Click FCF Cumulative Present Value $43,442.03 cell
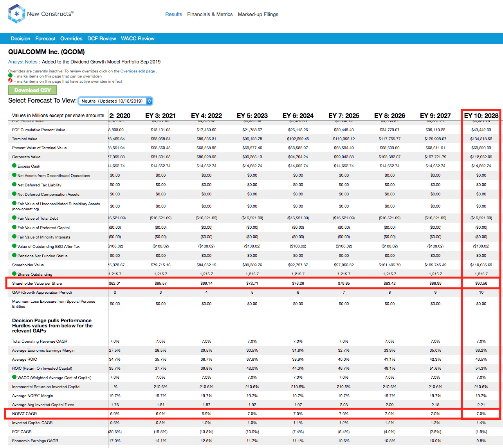The width and height of the screenshot is (503, 448). click(x=481, y=130)
